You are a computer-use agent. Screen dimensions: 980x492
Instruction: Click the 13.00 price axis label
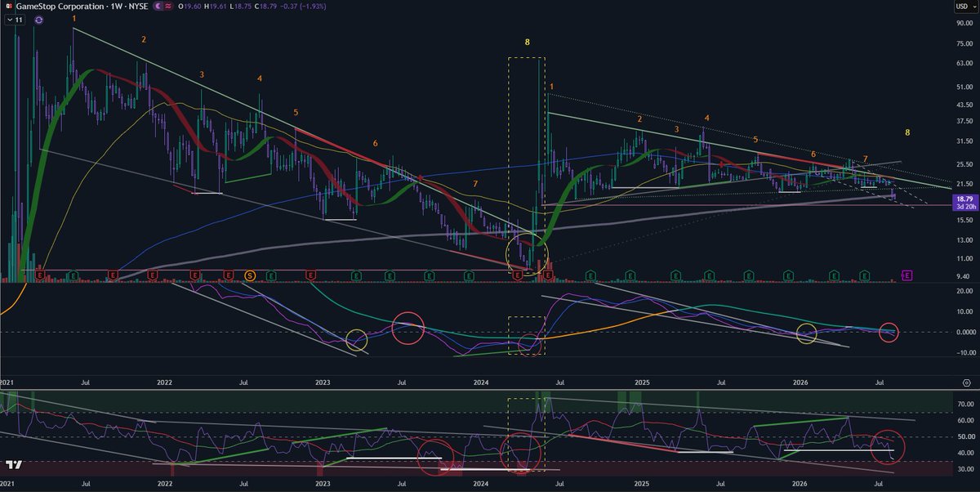[963, 239]
